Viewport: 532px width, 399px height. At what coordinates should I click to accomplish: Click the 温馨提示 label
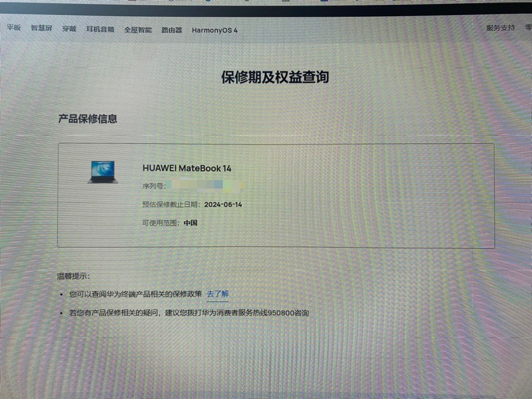[x=73, y=276]
